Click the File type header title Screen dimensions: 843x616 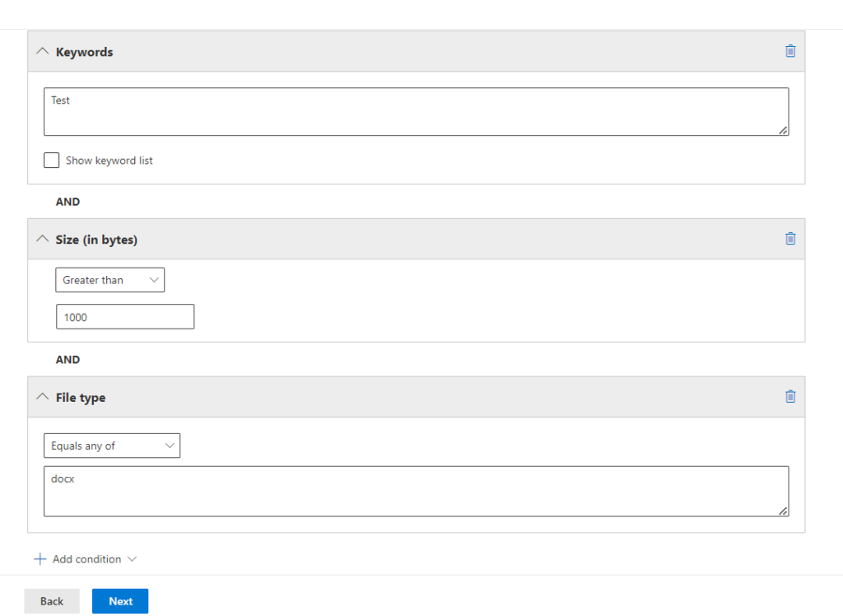[x=81, y=398]
